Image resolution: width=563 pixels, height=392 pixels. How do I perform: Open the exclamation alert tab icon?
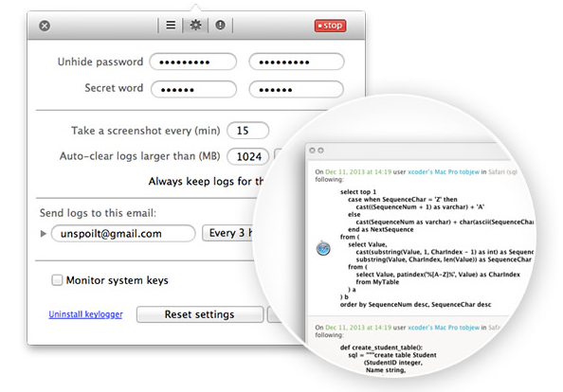pos(220,26)
